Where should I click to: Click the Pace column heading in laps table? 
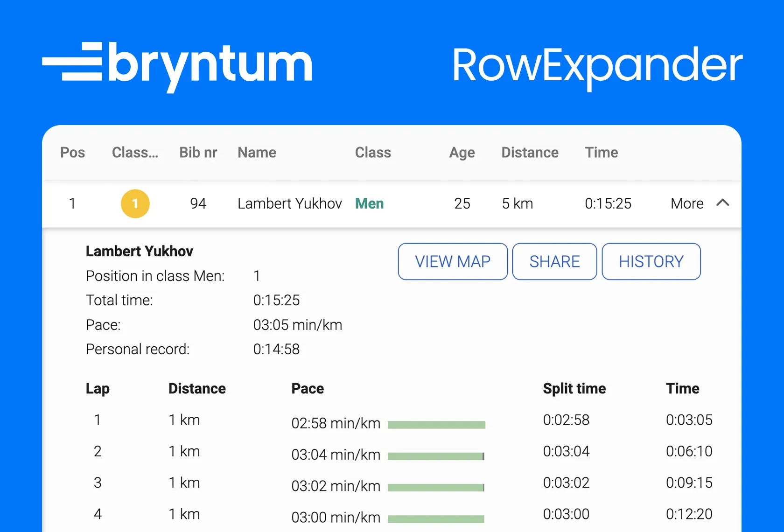point(308,389)
